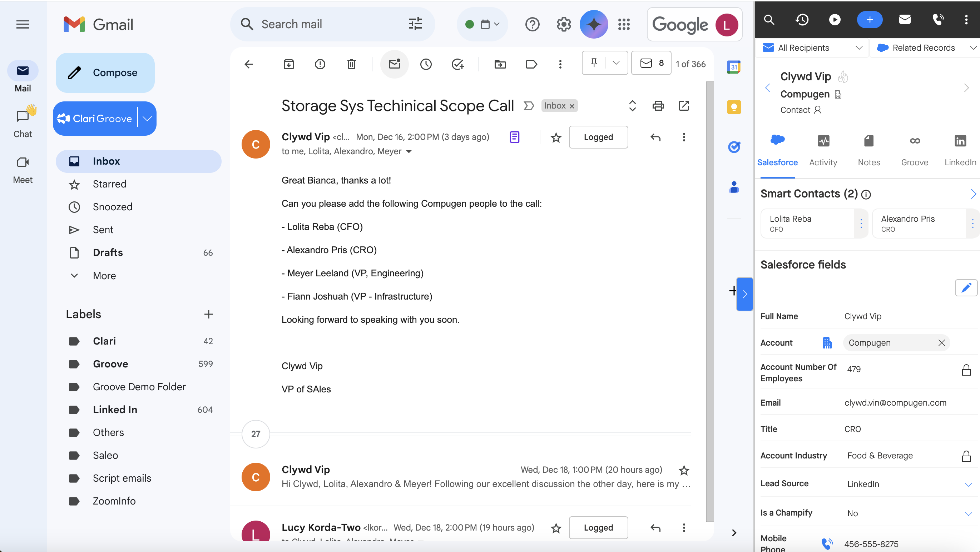Click the label icon on toolbar

[x=531, y=63]
